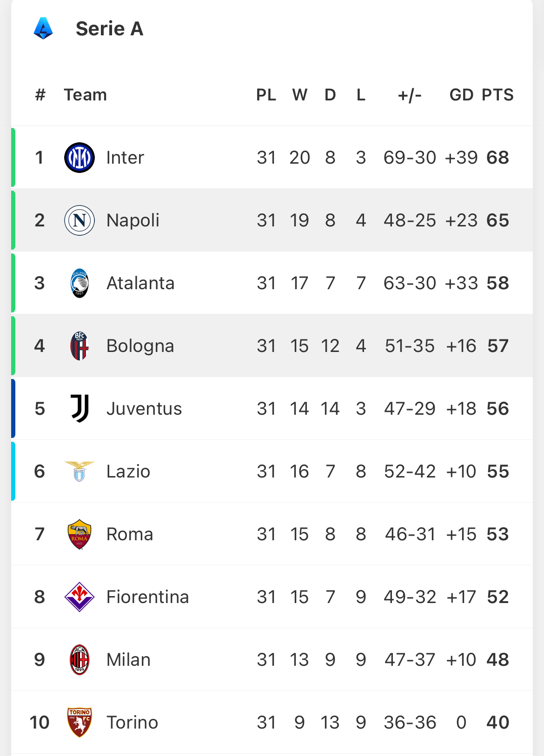Tap the Torino club crest

tap(80, 723)
